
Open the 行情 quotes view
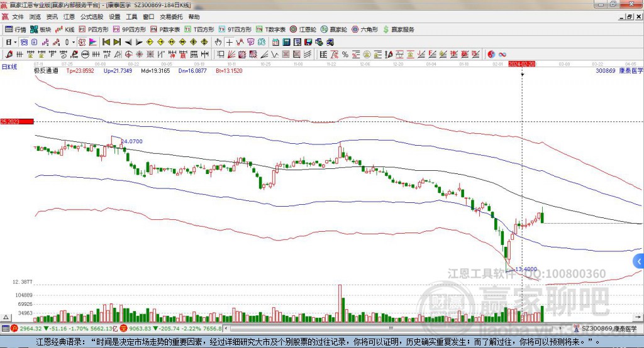[x=15, y=30]
